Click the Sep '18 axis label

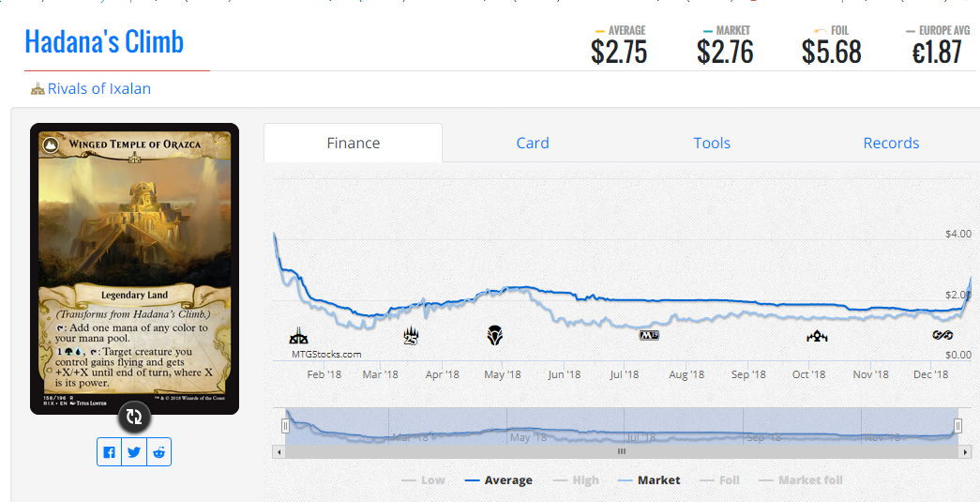(x=748, y=374)
